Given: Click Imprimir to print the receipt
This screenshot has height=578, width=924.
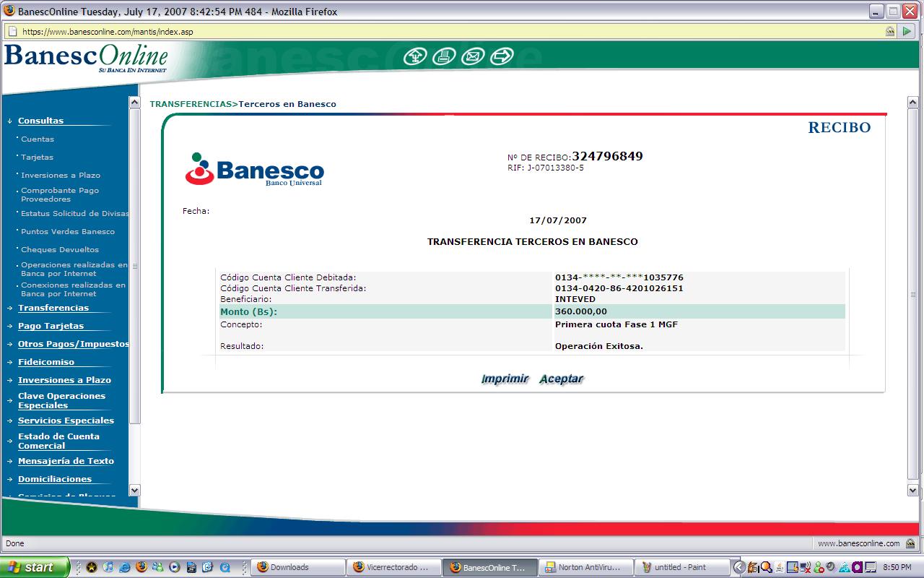Looking at the screenshot, I should coord(505,379).
